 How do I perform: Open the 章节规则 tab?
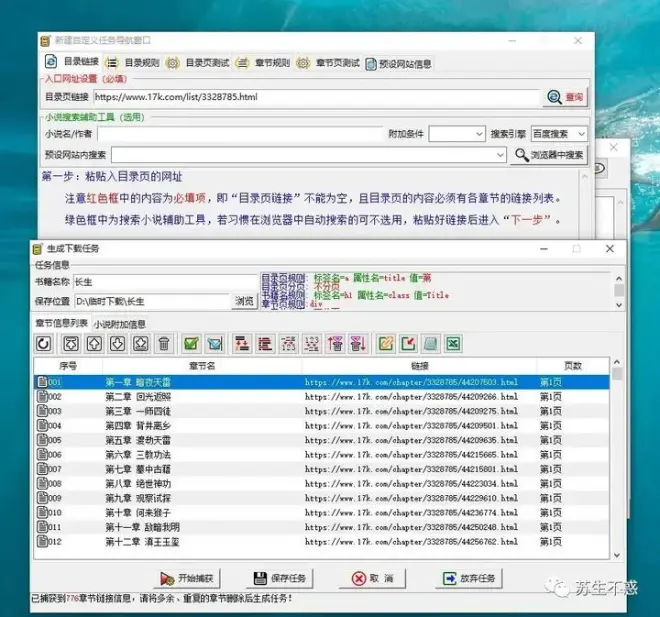coord(265,63)
